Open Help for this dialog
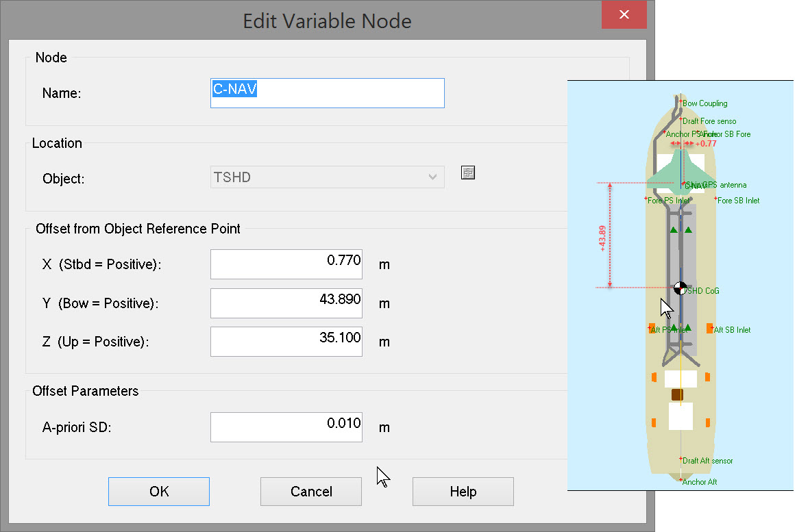The width and height of the screenshot is (797, 532). (x=463, y=492)
